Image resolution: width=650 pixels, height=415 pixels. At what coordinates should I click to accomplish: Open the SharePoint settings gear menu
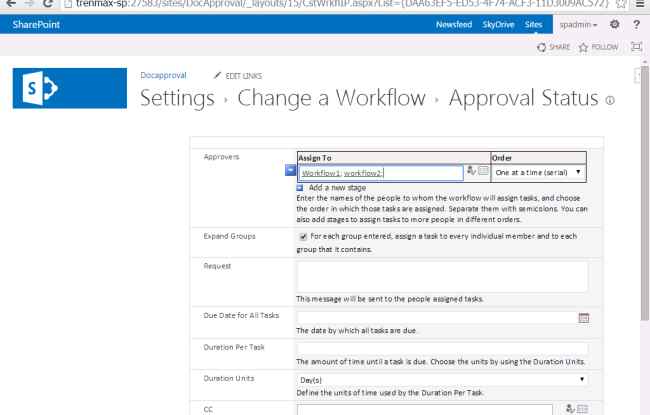pos(615,24)
